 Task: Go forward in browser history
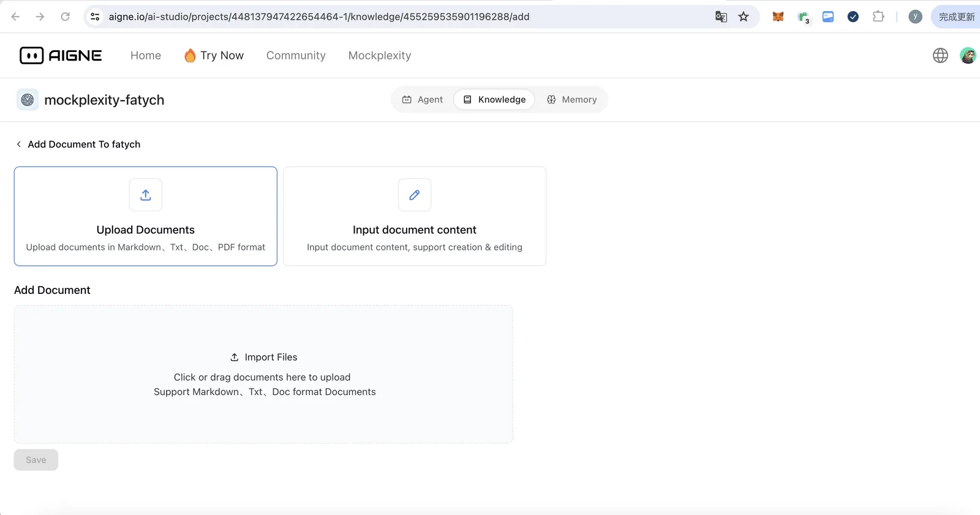[40, 17]
